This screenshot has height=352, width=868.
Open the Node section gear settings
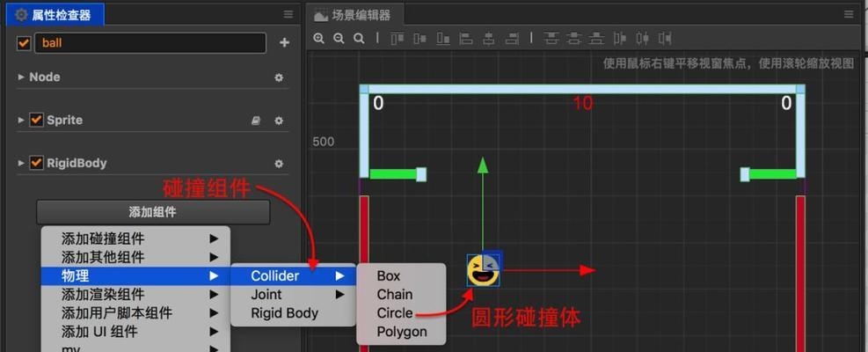click(279, 77)
